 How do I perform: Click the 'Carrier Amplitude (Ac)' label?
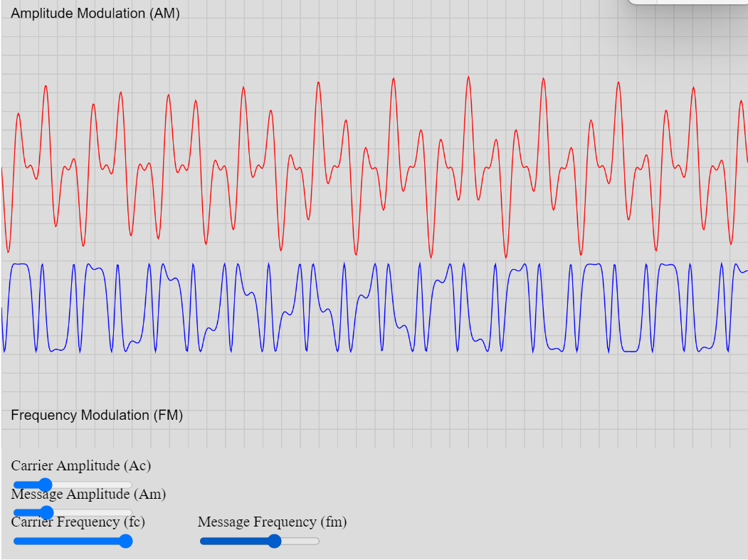pos(81,465)
